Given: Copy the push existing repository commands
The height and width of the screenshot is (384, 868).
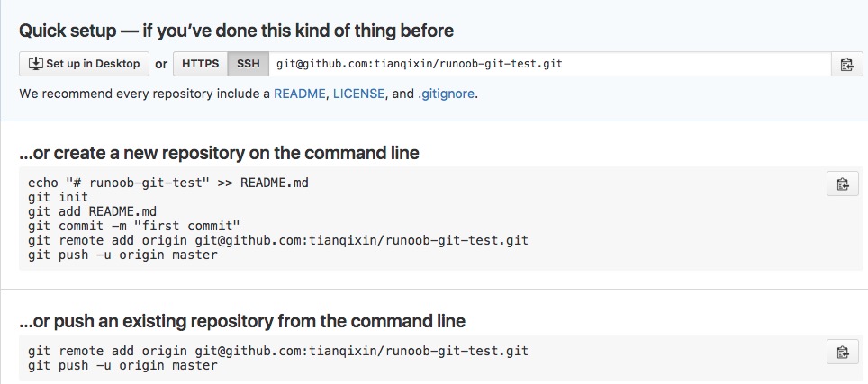Looking at the screenshot, I should tap(843, 352).
